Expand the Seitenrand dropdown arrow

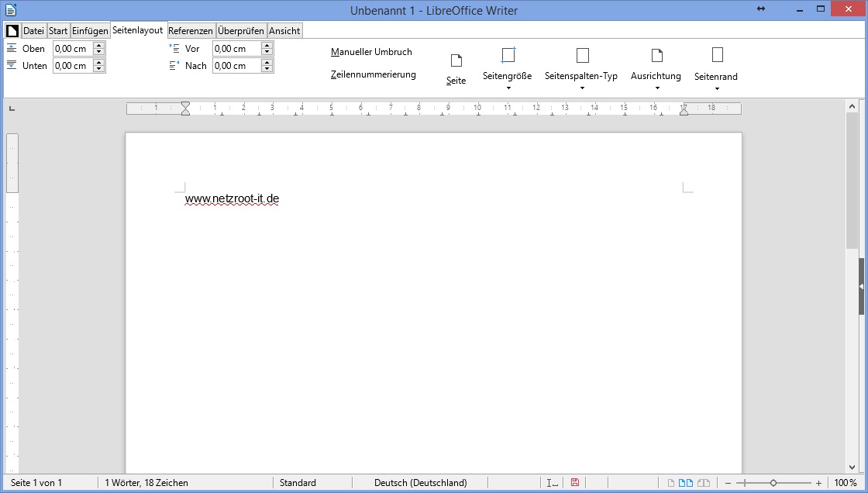[717, 88]
